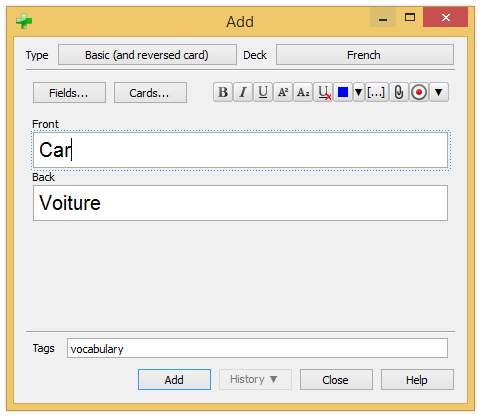Toggle italic text formatting
This screenshot has width=488, height=420.
point(243,92)
